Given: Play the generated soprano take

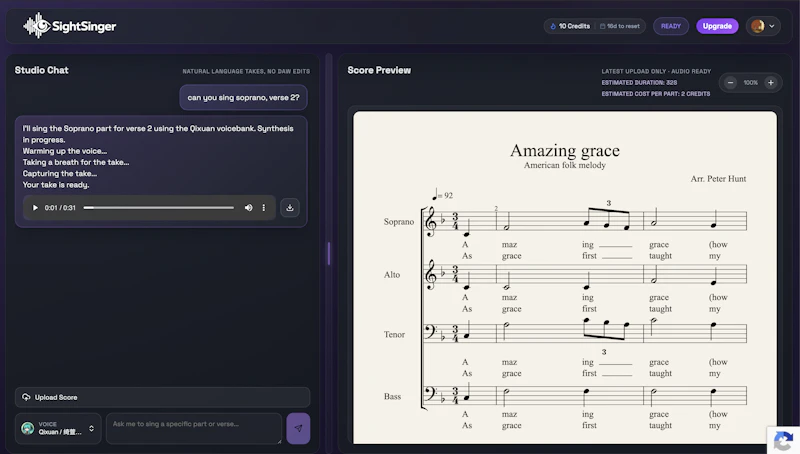Looking at the screenshot, I should click(35, 208).
